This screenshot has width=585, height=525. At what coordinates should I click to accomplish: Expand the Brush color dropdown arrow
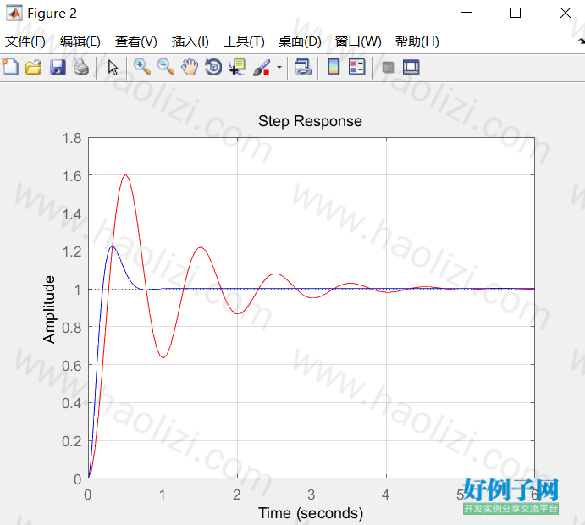(x=279, y=68)
